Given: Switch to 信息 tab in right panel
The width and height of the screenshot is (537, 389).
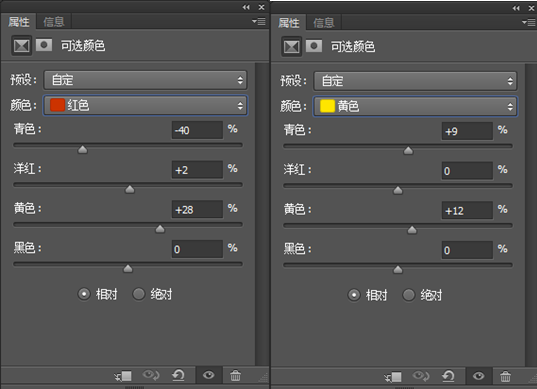Looking at the screenshot, I should click(x=324, y=23).
